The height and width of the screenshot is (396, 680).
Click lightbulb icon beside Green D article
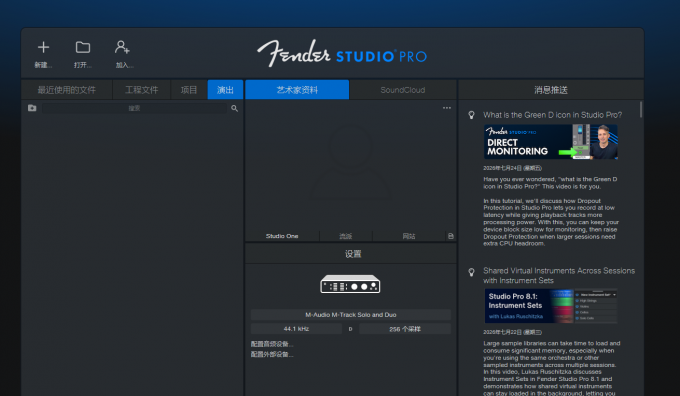[471, 115]
